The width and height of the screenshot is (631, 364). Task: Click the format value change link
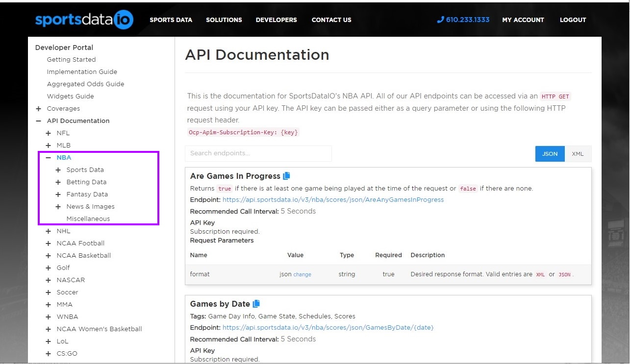click(302, 275)
